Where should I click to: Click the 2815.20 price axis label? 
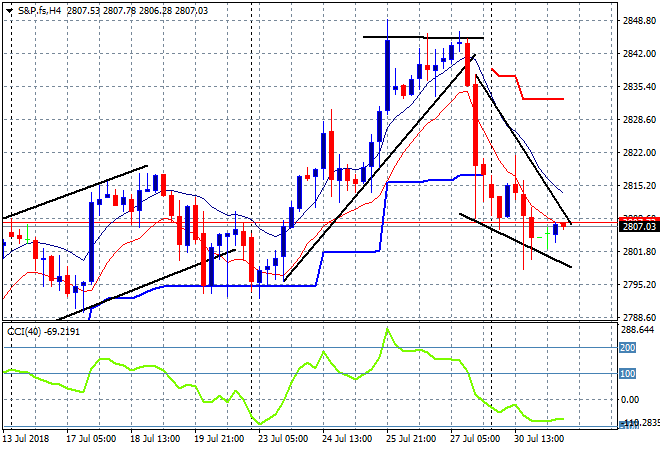(639, 186)
